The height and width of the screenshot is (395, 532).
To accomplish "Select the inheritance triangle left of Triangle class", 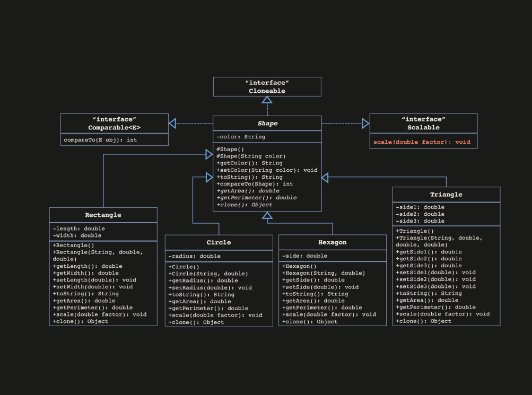I will coord(325,178).
